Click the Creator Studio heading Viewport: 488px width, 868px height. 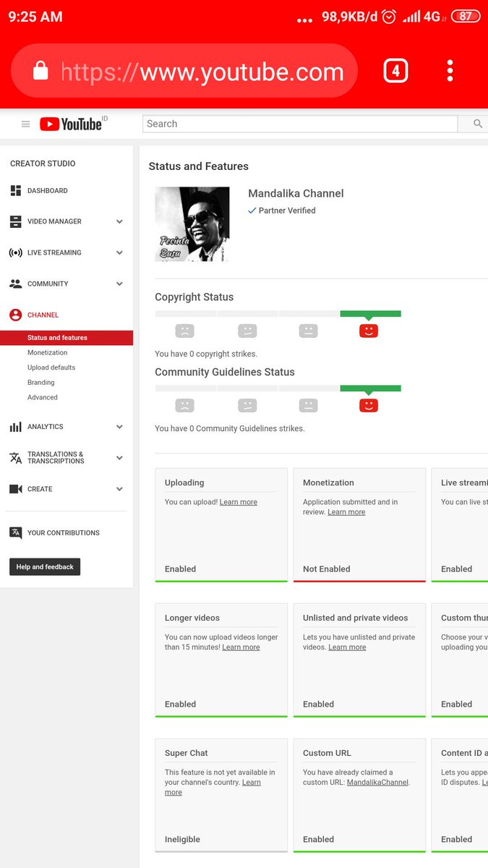[x=43, y=163]
